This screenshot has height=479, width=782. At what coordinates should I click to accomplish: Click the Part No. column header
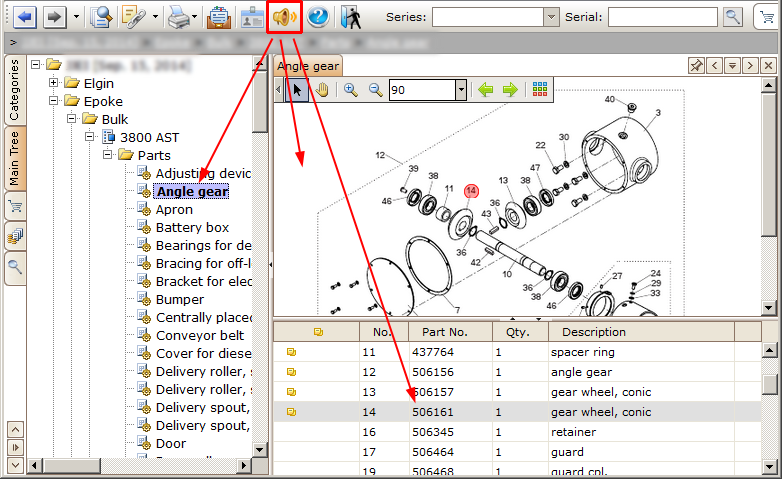[444, 332]
